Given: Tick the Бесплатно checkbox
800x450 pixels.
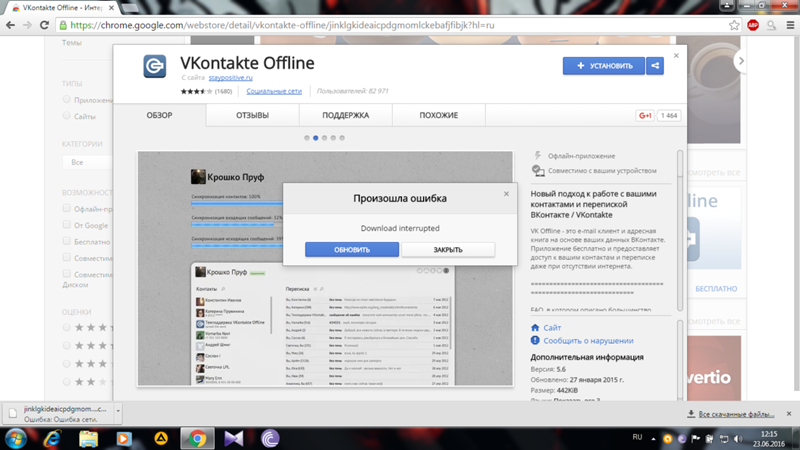Looking at the screenshot, I should (x=66, y=241).
